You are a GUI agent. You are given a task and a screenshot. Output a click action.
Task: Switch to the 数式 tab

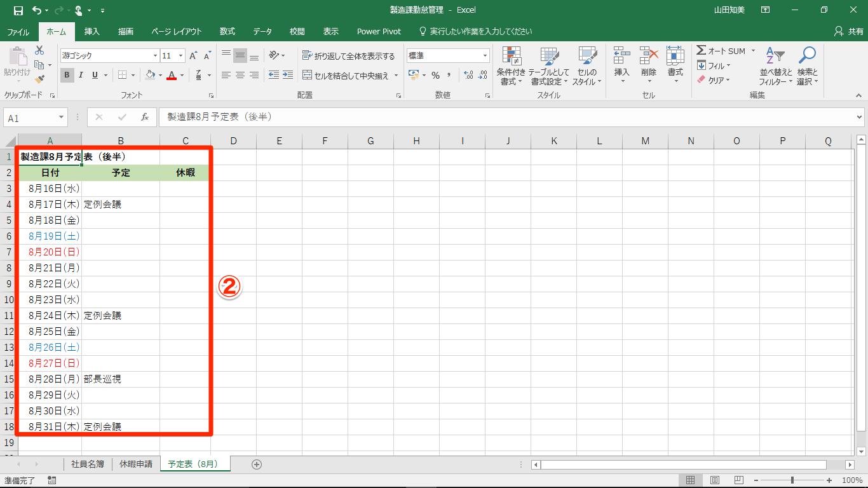point(227,31)
